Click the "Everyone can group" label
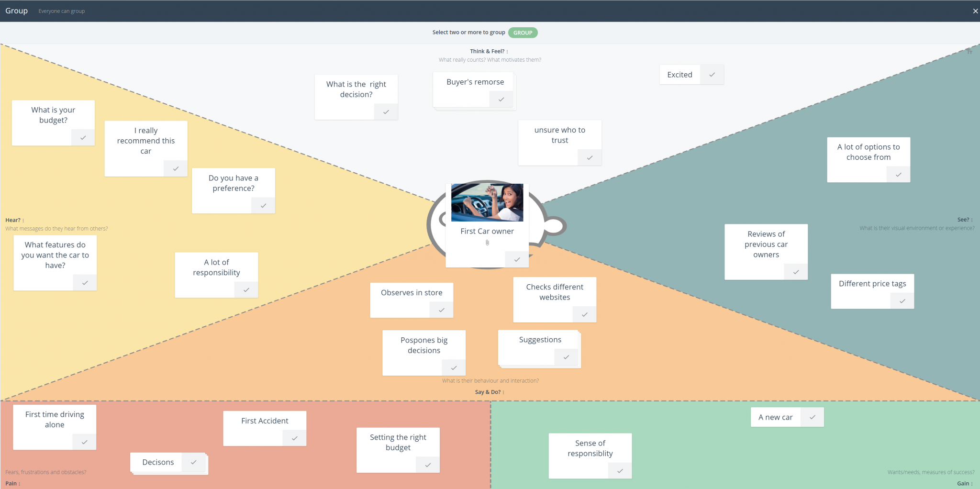This screenshot has height=489, width=980. (61, 11)
